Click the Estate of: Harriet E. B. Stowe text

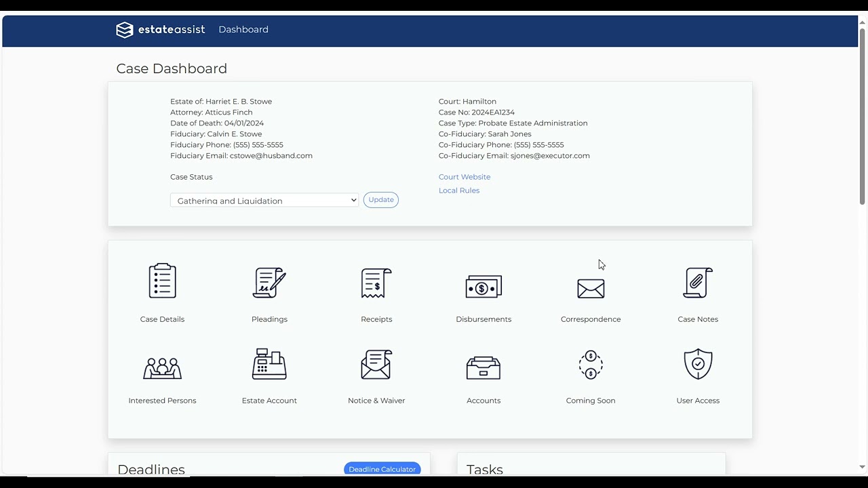coord(221,102)
